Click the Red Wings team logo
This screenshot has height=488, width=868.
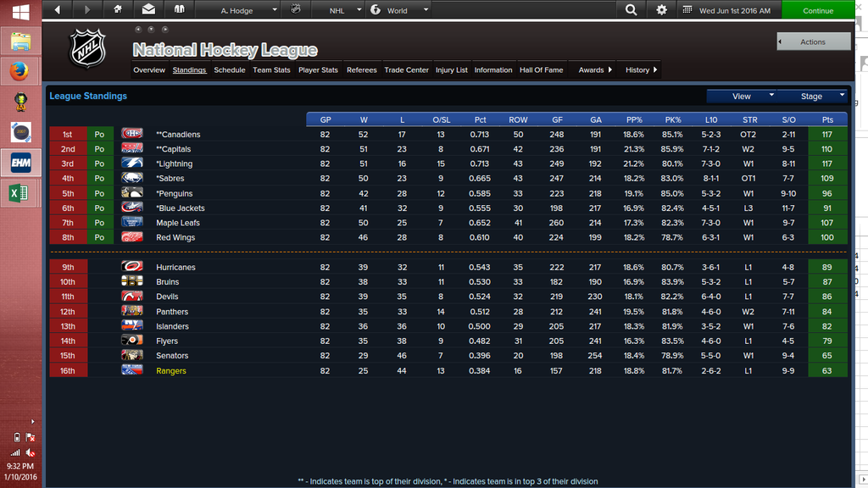131,237
